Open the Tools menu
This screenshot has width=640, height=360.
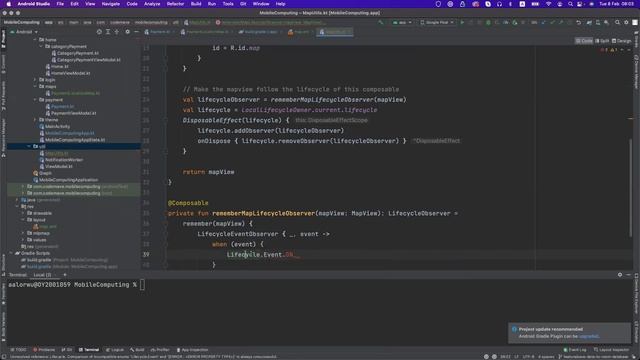[228, 4]
